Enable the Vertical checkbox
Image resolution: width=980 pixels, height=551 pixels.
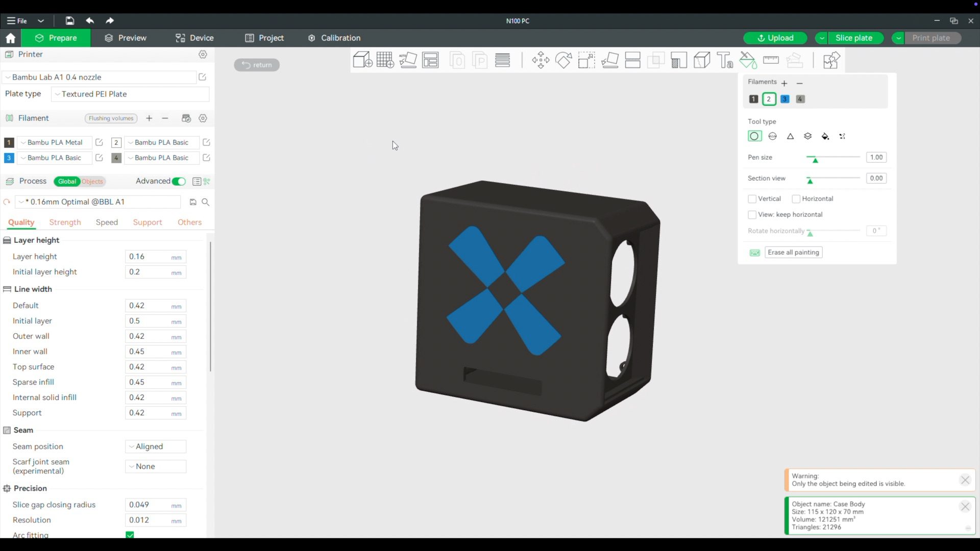752,199
